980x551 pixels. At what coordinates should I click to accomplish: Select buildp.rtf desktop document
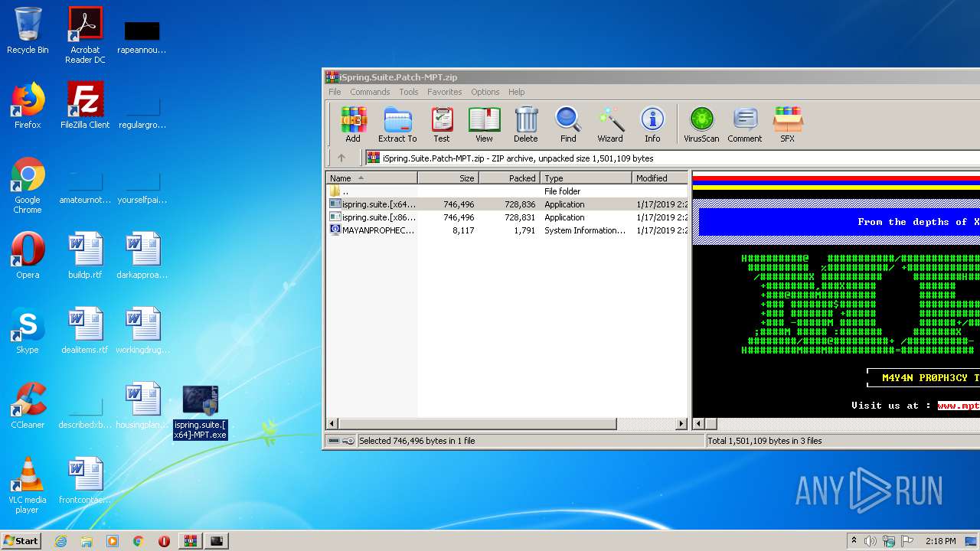click(x=85, y=255)
